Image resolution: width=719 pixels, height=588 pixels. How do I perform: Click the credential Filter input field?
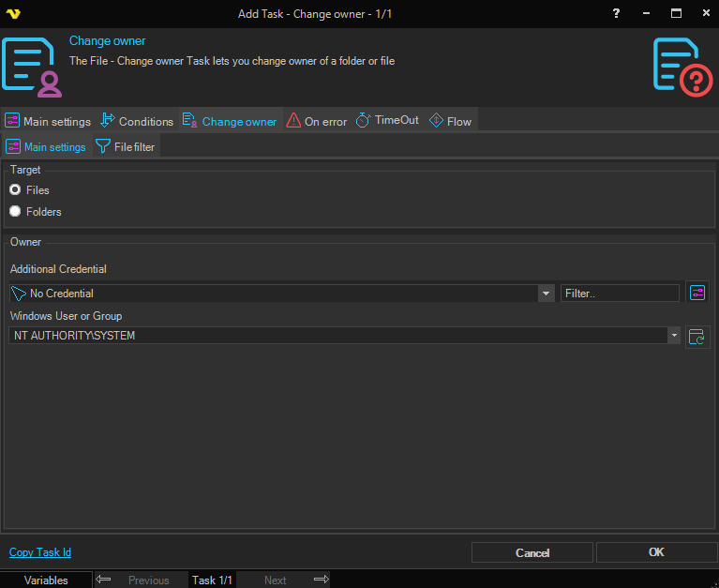pyautogui.click(x=620, y=294)
